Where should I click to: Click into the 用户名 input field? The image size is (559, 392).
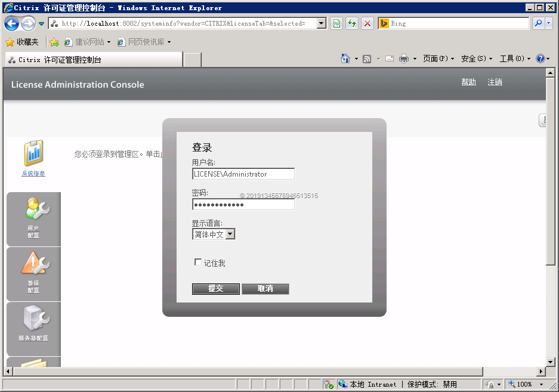[243, 174]
